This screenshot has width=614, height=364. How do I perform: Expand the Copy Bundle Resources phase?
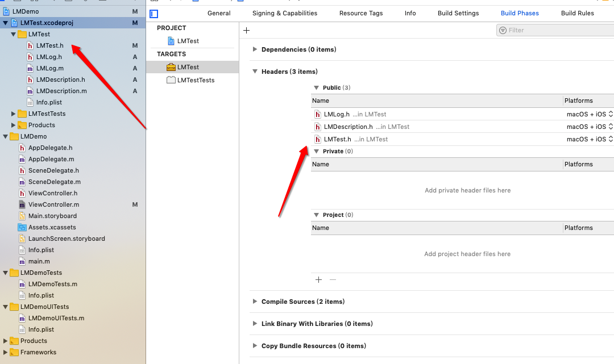pyautogui.click(x=255, y=346)
